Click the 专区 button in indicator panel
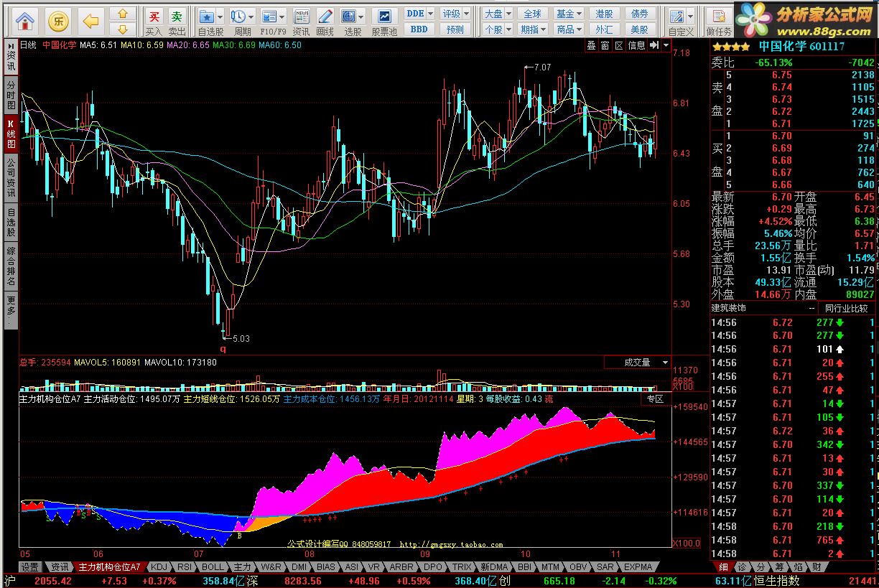 655,398
